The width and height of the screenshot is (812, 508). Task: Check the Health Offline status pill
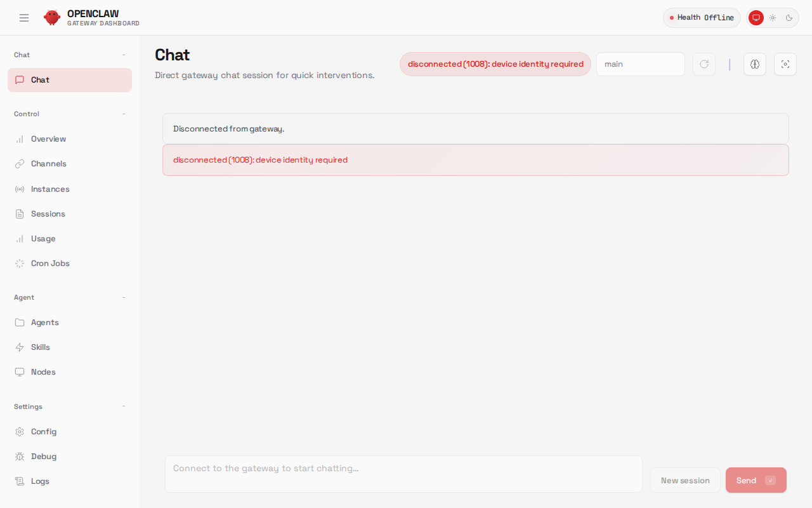(x=702, y=17)
